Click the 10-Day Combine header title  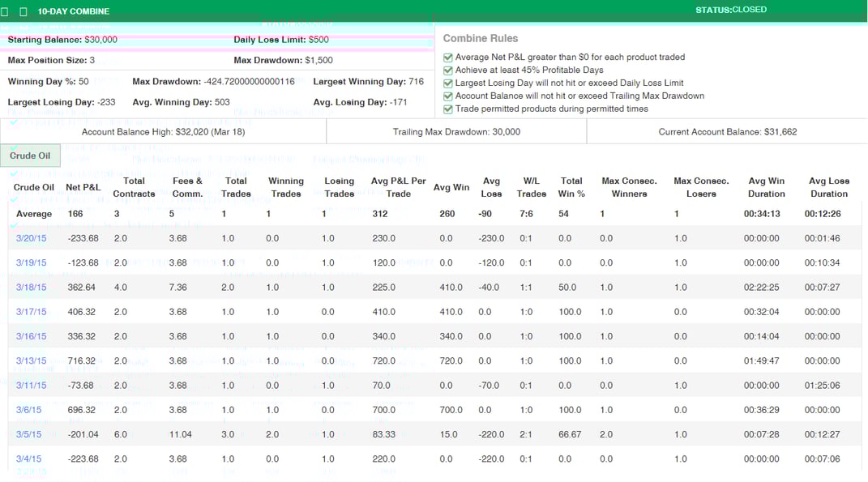tap(73, 12)
